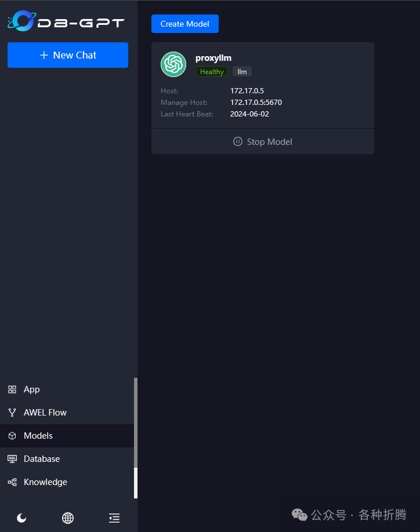Click the Database SQL monitor icon
The width and height of the screenshot is (420, 532).
tap(12, 459)
